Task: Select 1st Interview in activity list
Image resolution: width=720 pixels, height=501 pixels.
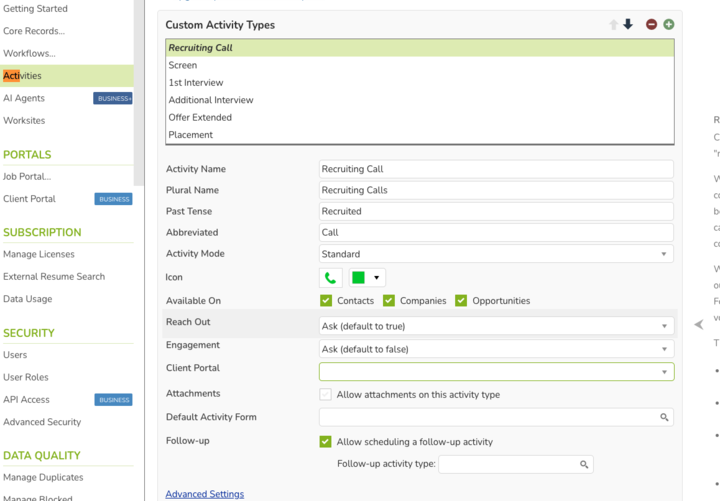Action: (x=196, y=83)
